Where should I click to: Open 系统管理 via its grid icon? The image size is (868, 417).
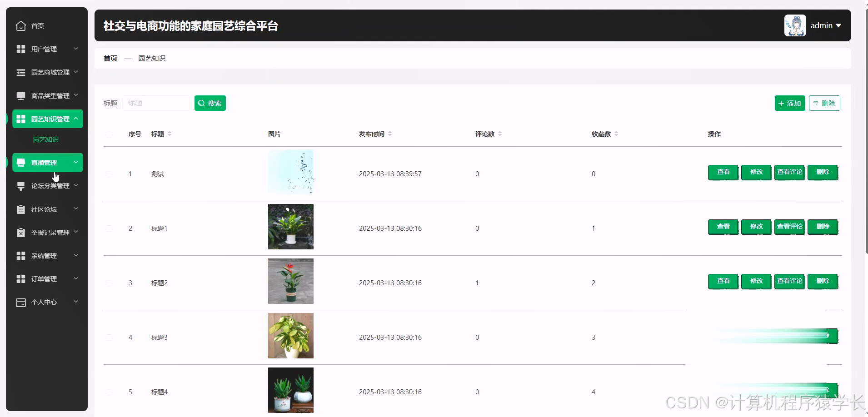(x=20, y=255)
